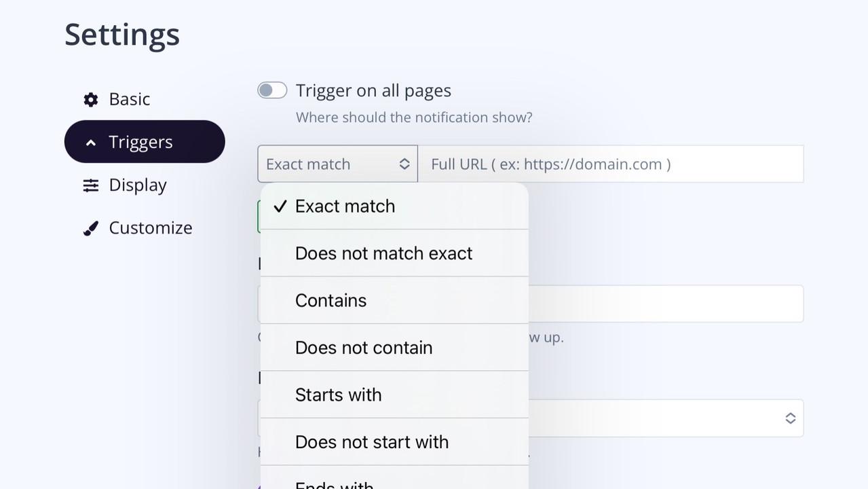Open the lower-right select with up-down arrows
Screen dimensions: 868x489
[x=790, y=418]
